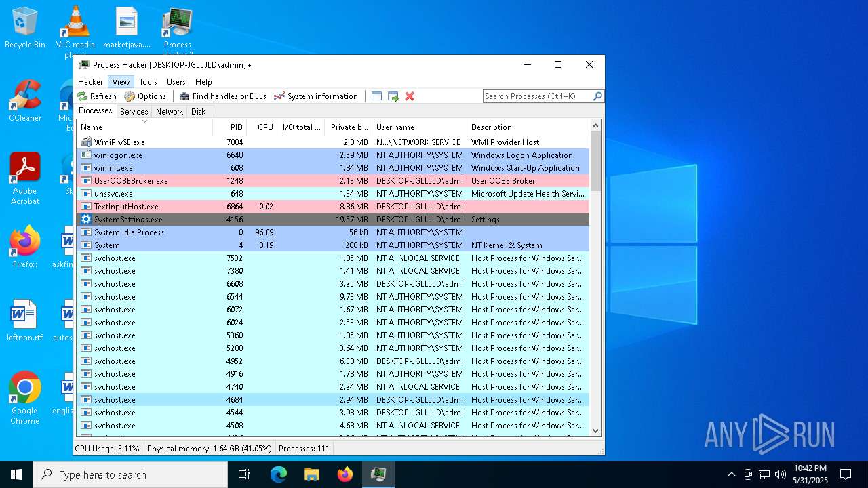Screen dimensions: 868x488
Task: Sort by Description column header
Action: pos(528,127)
